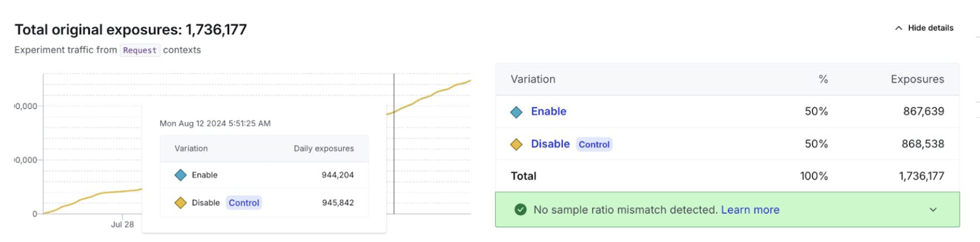
Task: Click the Hide details chevron icon
Action: coord(899,28)
